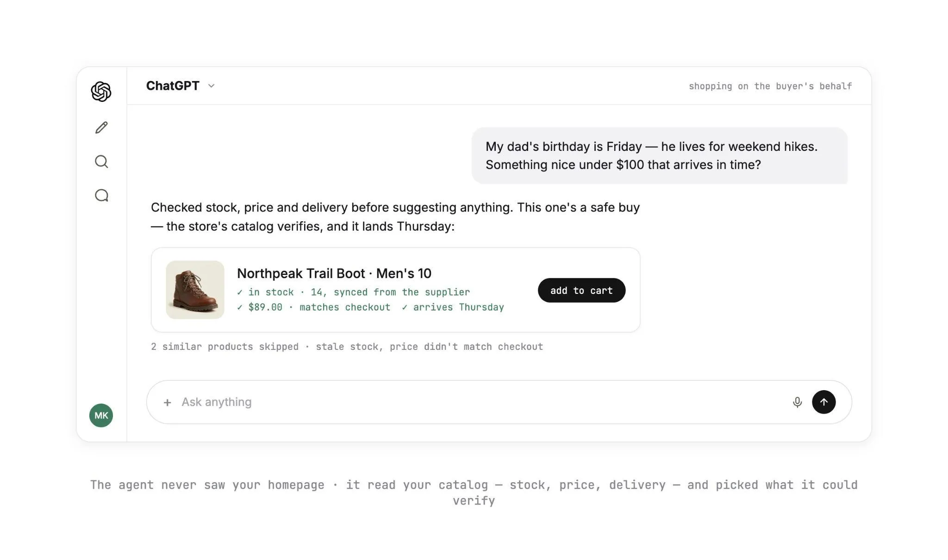Viewport: 948px width, 560px height.
Task: Start a new chat with pencil icon
Action: coord(101,127)
